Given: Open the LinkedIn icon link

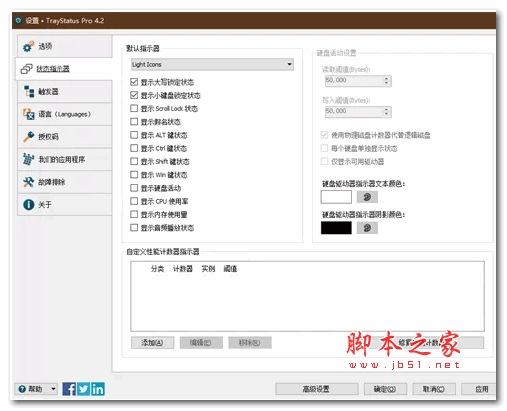Looking at the screenshot, I should 98,389.
